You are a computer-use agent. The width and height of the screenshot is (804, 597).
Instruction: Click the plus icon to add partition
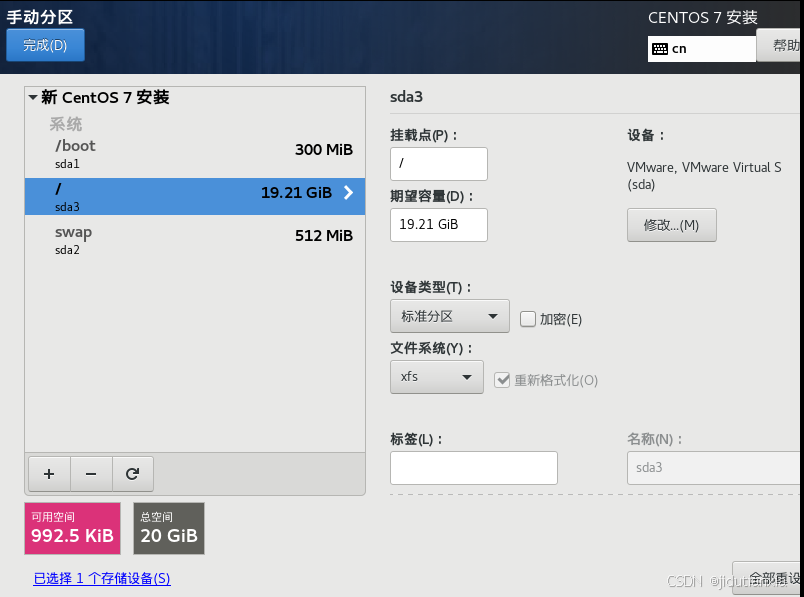(49, 474)
